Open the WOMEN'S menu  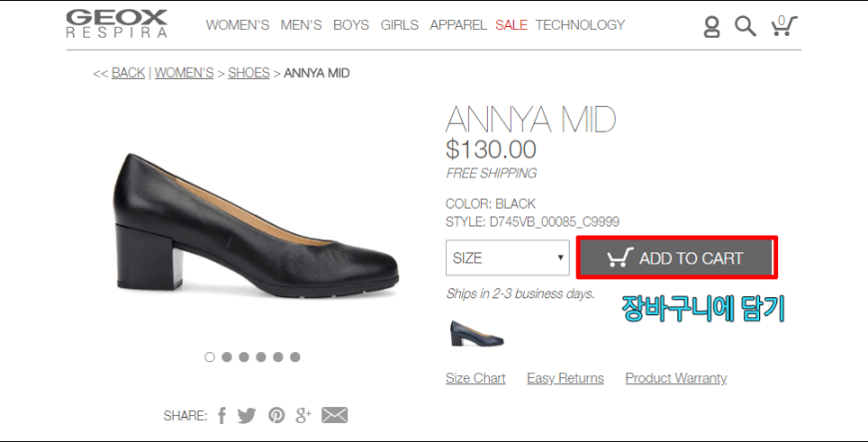(x=237, y=25)
